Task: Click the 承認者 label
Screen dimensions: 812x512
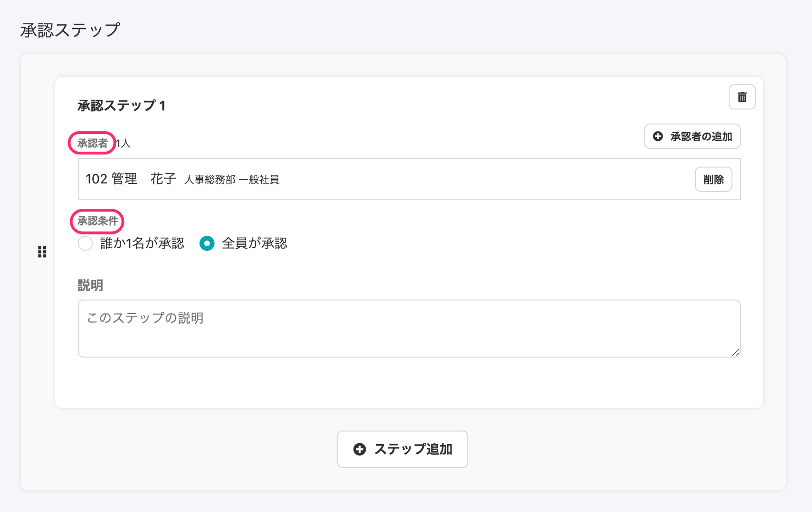Action: tap(92, 143)
